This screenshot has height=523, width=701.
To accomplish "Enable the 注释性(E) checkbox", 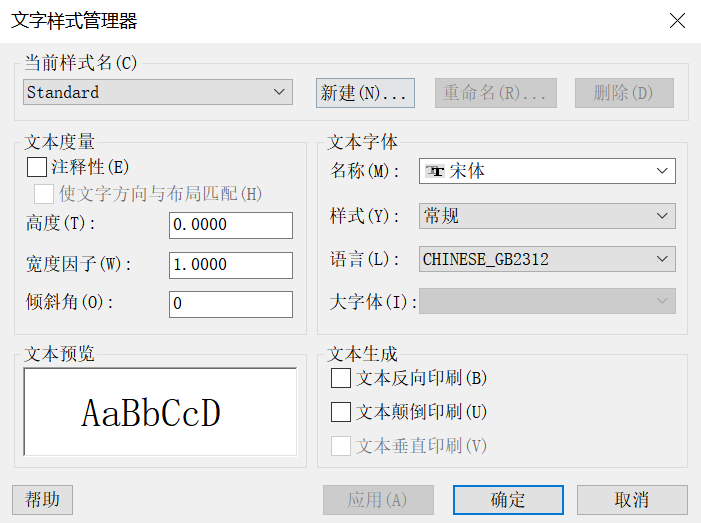I will 37,167.
